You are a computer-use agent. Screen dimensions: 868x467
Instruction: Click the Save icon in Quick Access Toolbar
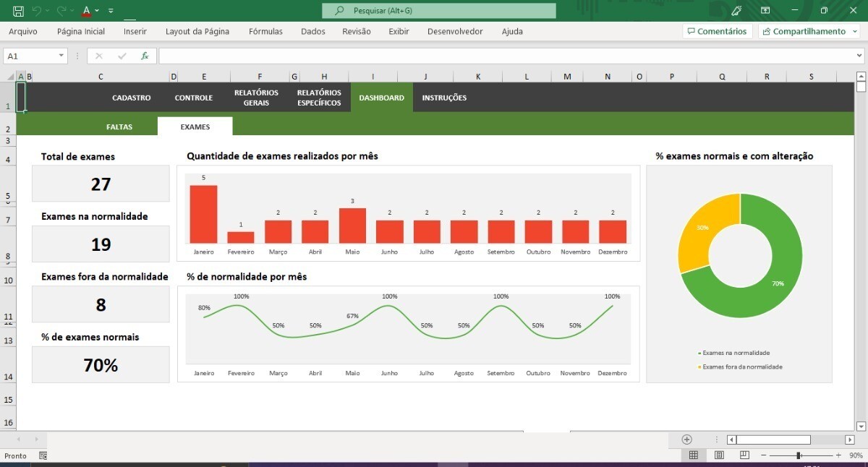tap(19, 11)
